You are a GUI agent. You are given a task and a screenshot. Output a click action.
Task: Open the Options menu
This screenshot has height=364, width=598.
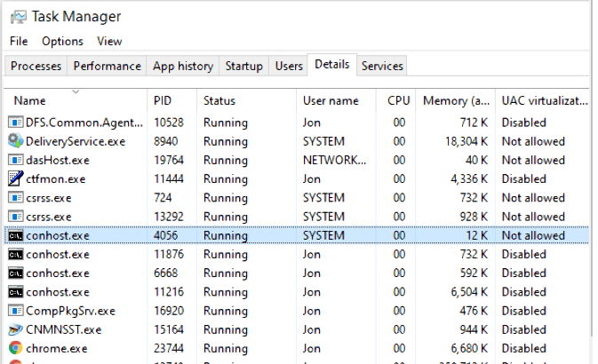pyautogui.click(x=62, y=42)
